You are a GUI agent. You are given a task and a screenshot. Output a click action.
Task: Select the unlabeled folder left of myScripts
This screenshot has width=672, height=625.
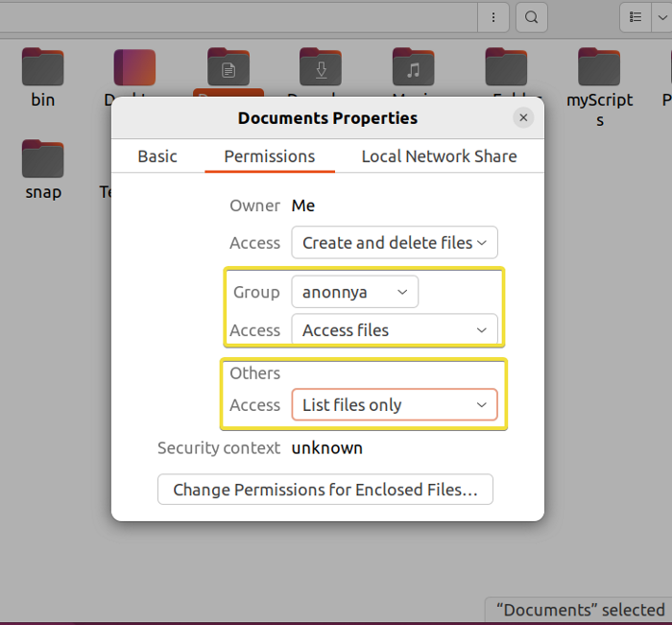tap(506, 67)
